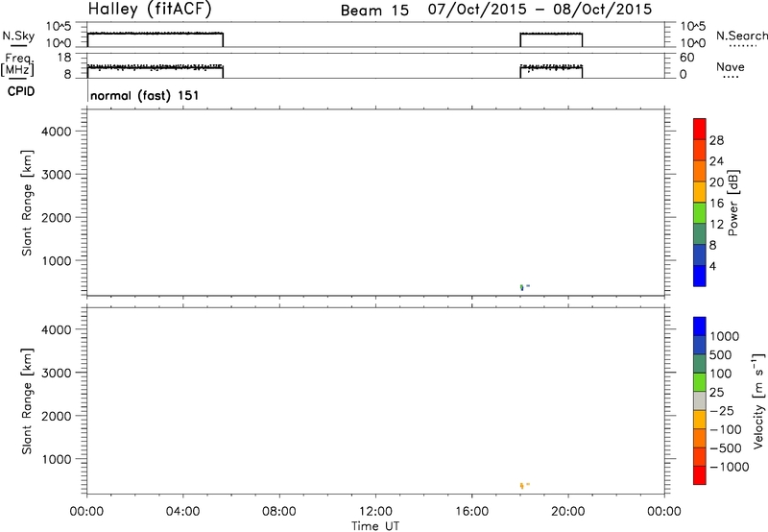Click the '18' tick on the frequency axis
Screen dimensions: 768x532
tap(64, 58)
